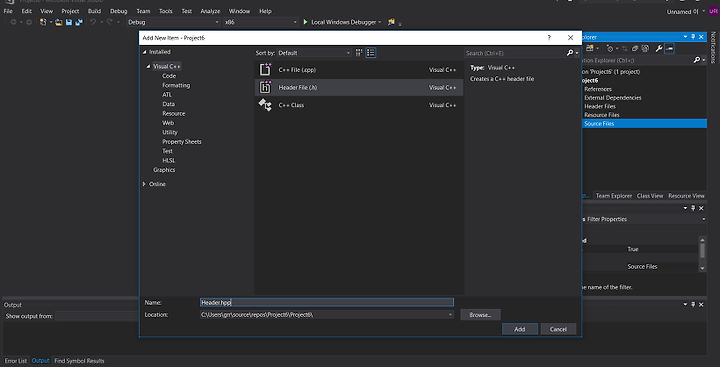Click the search magnifier in Add New Item dialog

coord(570,53)
